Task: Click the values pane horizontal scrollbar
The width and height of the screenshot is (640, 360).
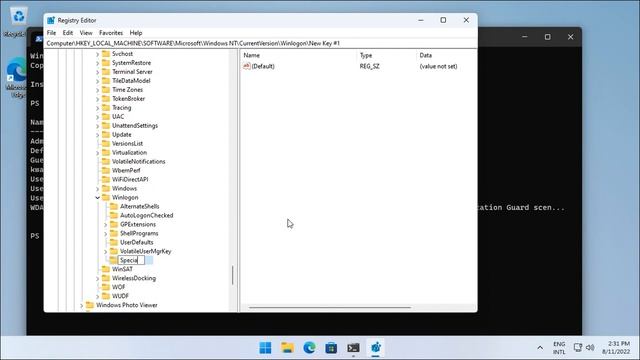Action: click(x=330, y=307)
